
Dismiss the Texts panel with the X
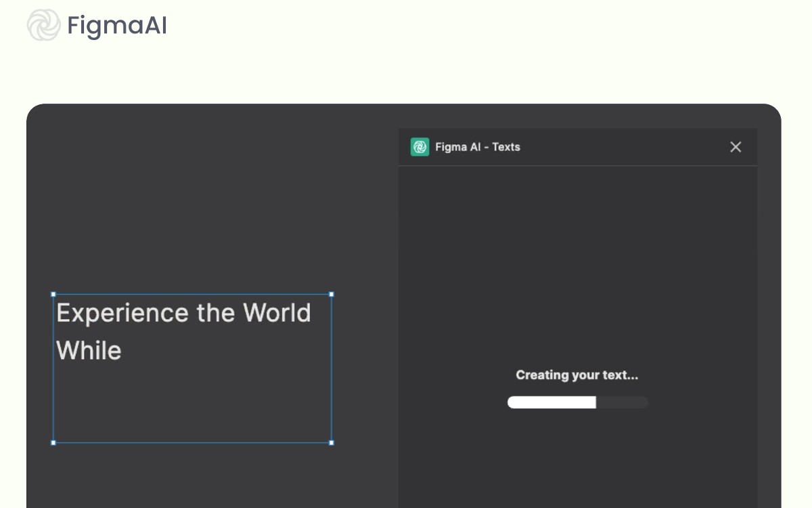[736, 146]
